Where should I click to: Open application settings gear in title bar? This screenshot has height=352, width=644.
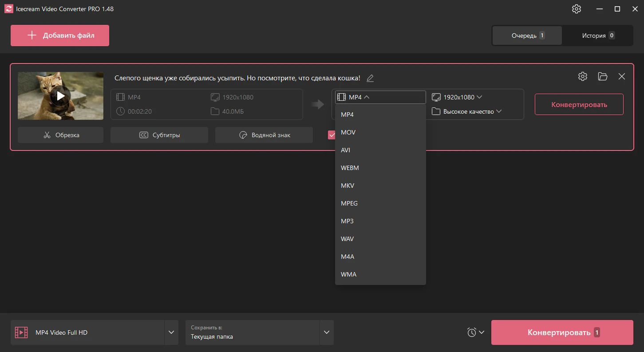tap(577, 9)
